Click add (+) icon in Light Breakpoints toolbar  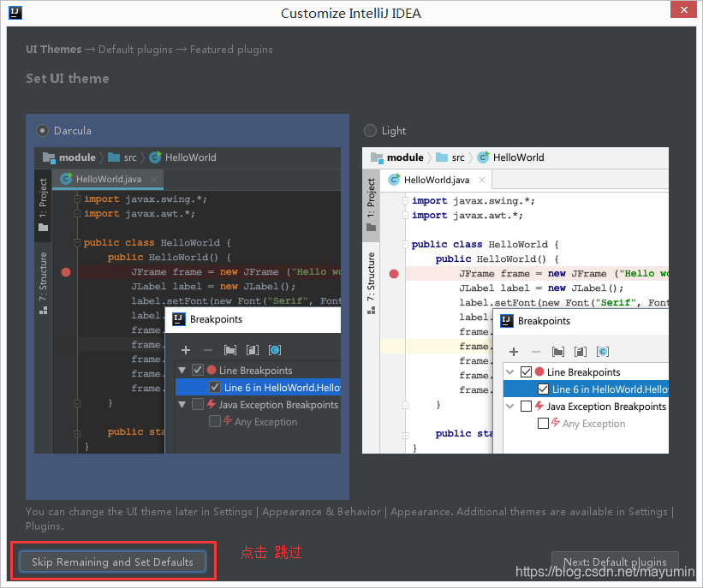tap(514, 352)
